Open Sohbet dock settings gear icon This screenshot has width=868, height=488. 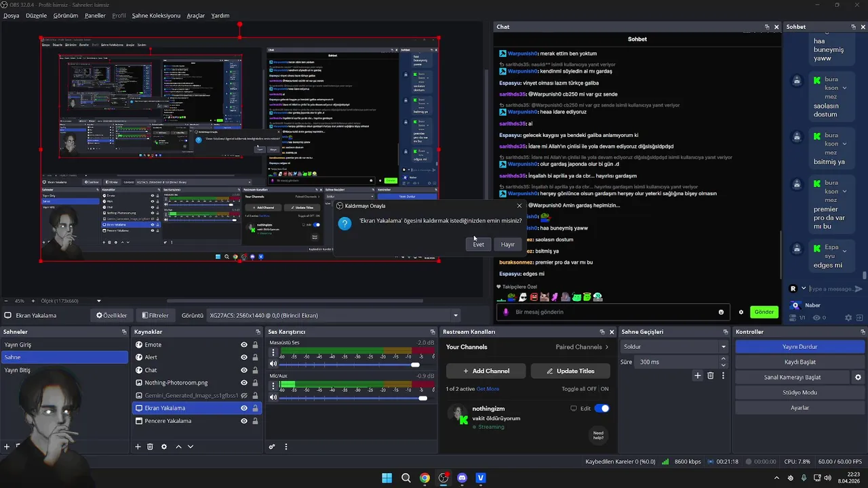point(848,317)
